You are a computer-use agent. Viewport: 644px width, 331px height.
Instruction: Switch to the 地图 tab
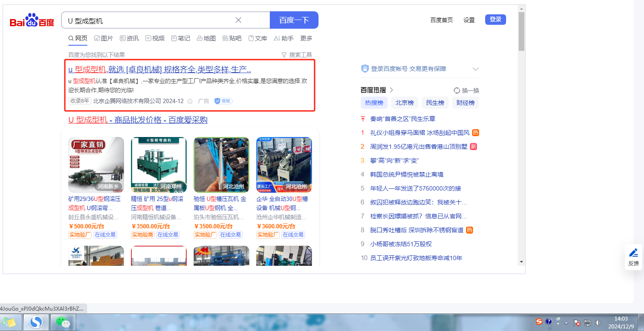click(x=206, y=38)
